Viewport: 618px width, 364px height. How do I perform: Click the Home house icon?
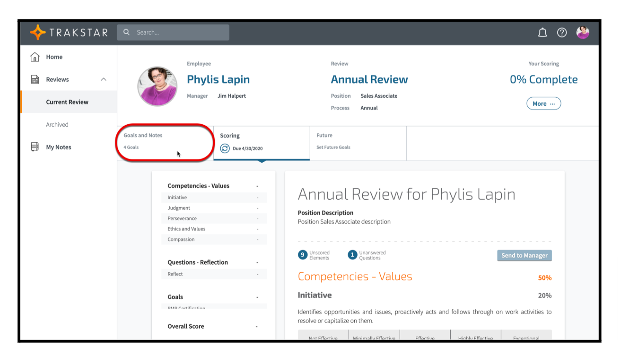tap(35, 57)
